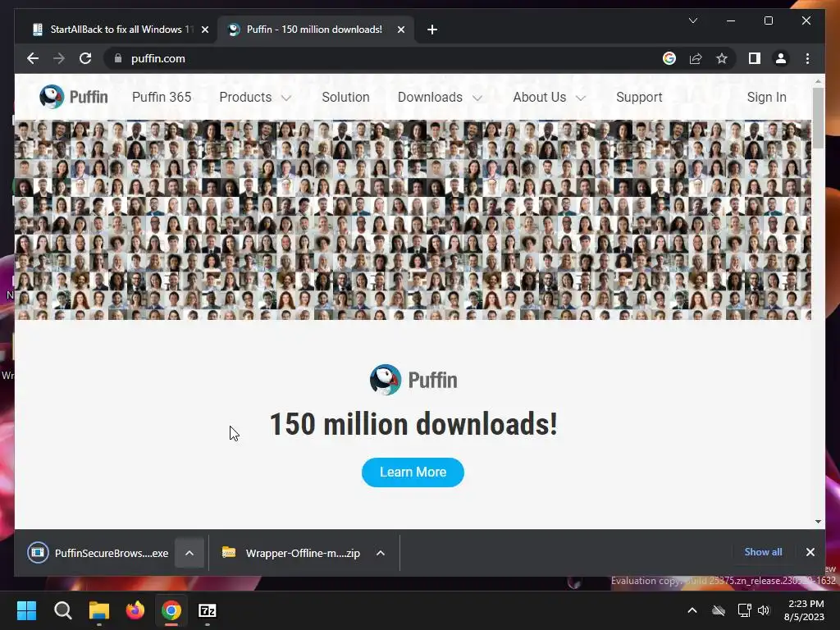The image size is (840, 630).
Task: Click the page's vertical scrollbar thumb
Action: click(818, 118)
